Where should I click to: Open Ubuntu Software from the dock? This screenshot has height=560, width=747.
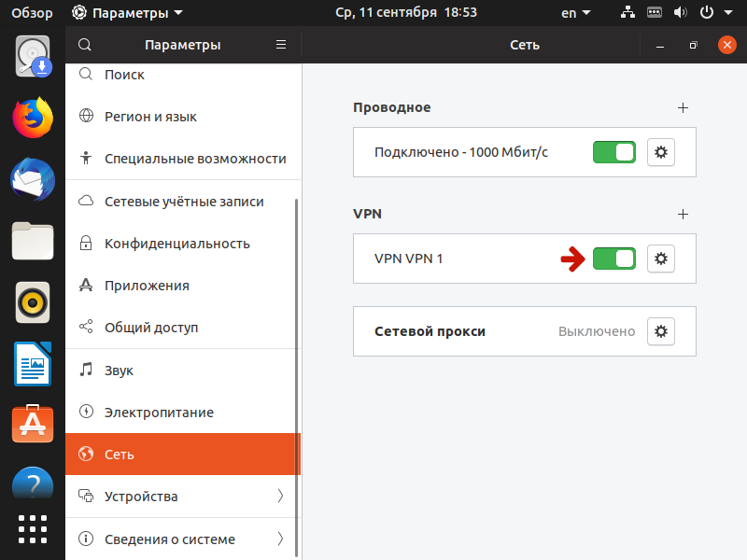tap(32, 425)
